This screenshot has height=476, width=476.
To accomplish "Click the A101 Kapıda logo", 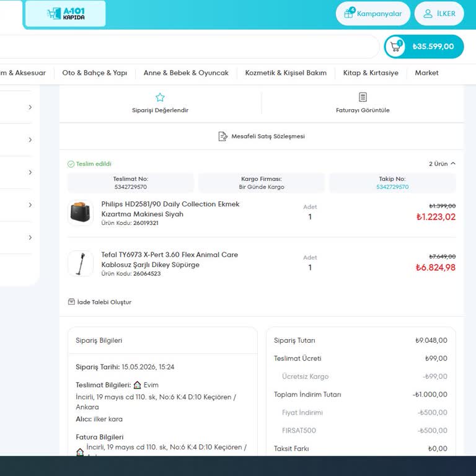I will (x=66, y=14).
